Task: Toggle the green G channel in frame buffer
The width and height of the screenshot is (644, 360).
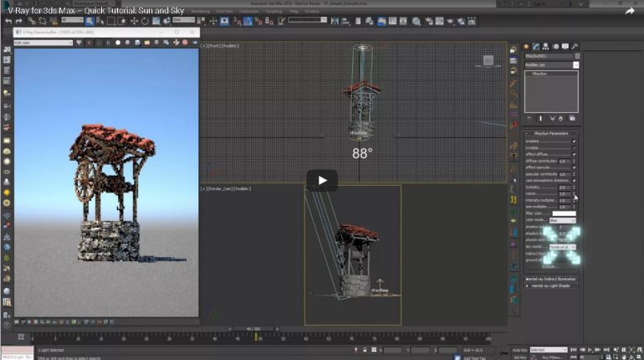Action: (99, 43)
